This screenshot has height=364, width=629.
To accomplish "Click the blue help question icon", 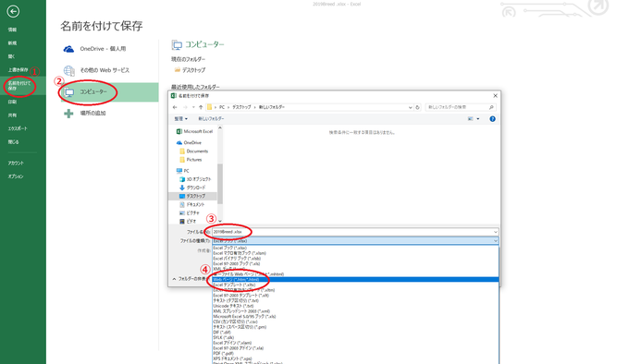I will (493, 119).
